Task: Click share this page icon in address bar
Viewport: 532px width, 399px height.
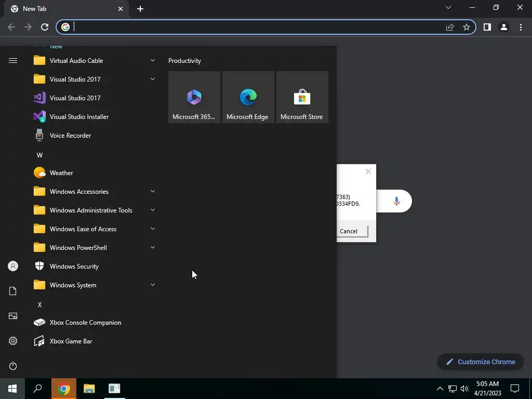Action: tap(450, 27)
